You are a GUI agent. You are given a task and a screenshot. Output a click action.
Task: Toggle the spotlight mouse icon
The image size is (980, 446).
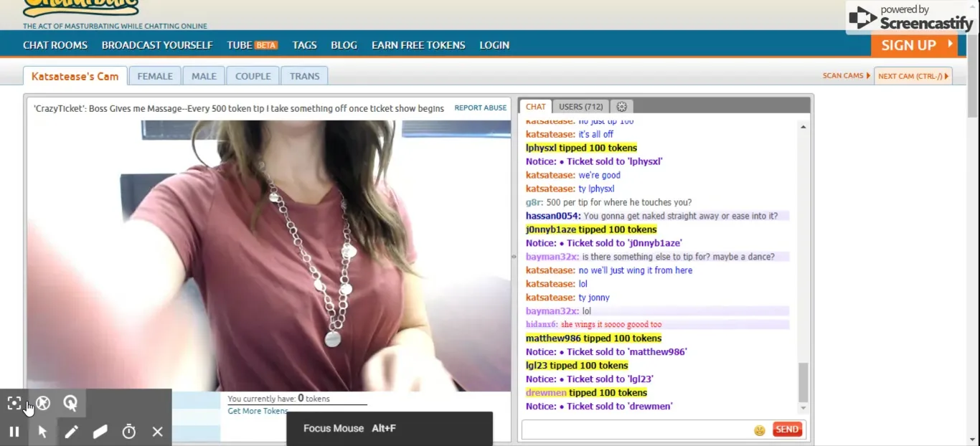click(x=70, y=403)
